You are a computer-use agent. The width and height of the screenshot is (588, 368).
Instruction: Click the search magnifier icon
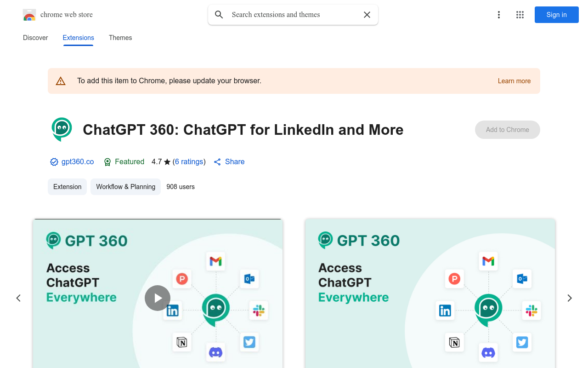coord(219,15)
